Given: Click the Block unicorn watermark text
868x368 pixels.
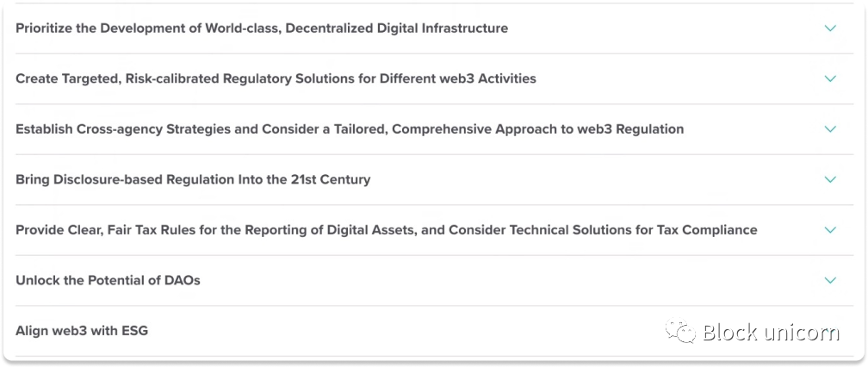Looking at the screenshot, I should (772, 332).
